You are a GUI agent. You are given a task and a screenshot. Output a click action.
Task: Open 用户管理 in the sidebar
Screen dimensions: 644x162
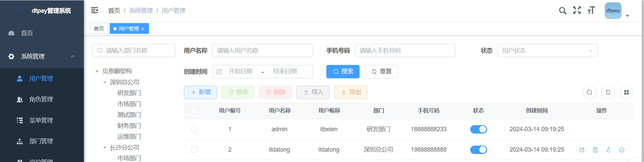click(x=42, y=78)
